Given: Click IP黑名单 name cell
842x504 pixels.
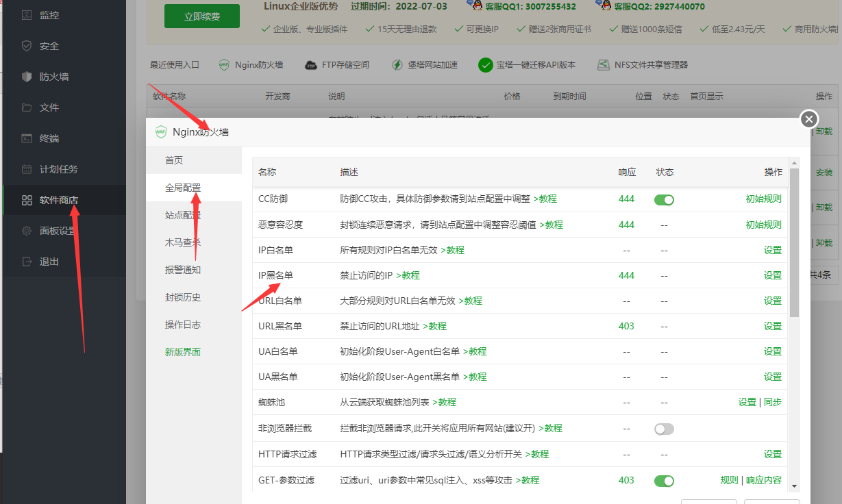Looking at the screenshot, I should pos(275,275).
